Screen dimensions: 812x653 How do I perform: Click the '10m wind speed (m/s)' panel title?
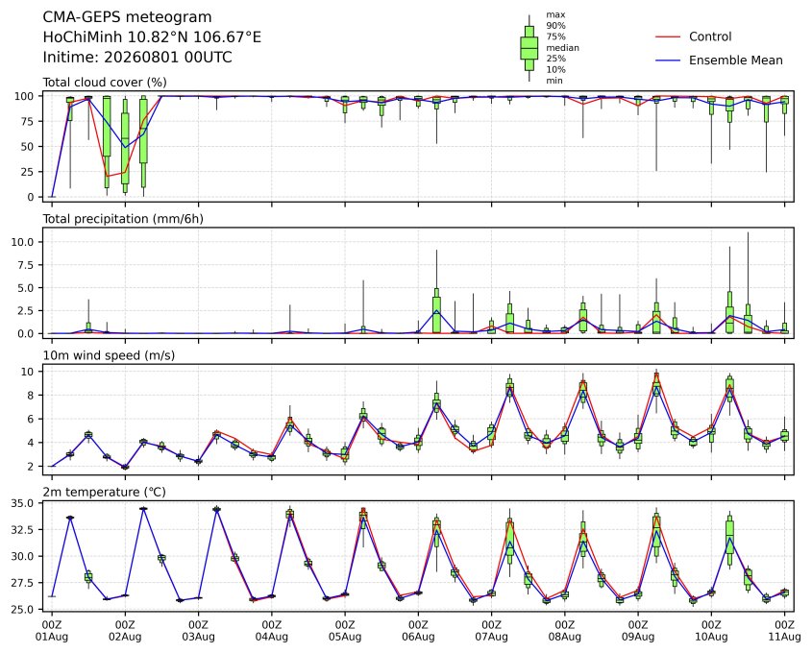click(109, 355)
